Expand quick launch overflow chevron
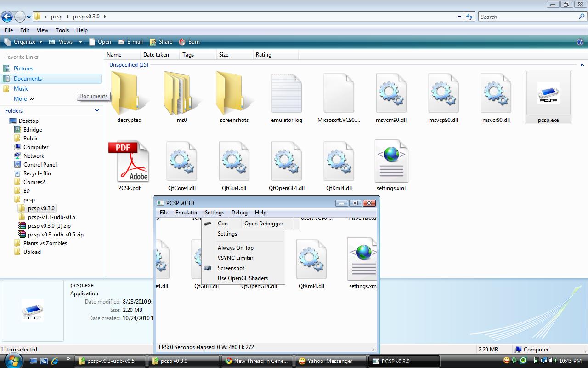Screen dimensions: 588x368 point(68,359)
